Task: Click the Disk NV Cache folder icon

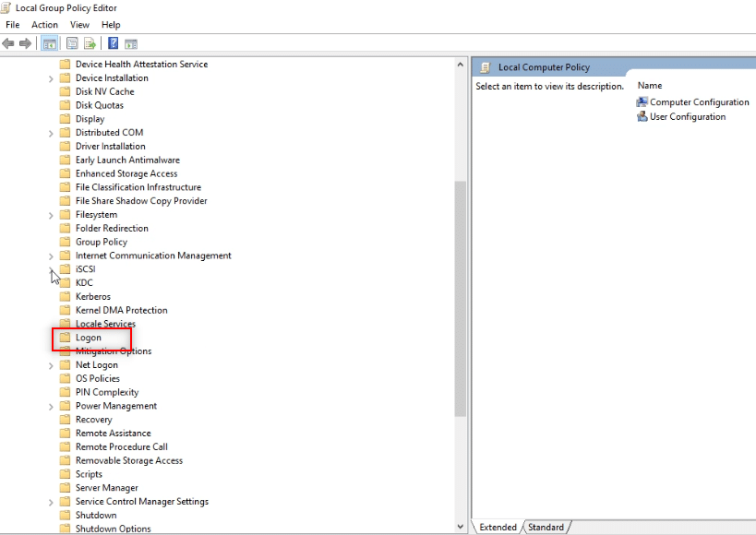Action: point(66,91)
